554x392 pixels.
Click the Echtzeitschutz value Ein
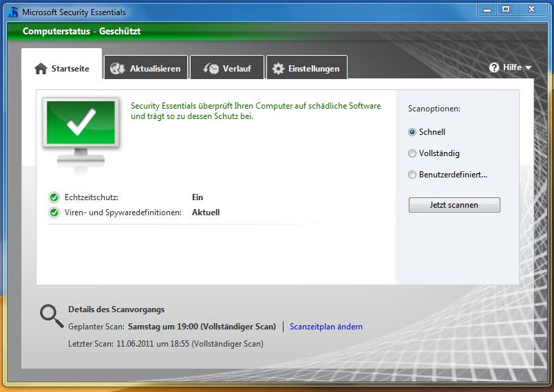[198, 197]
